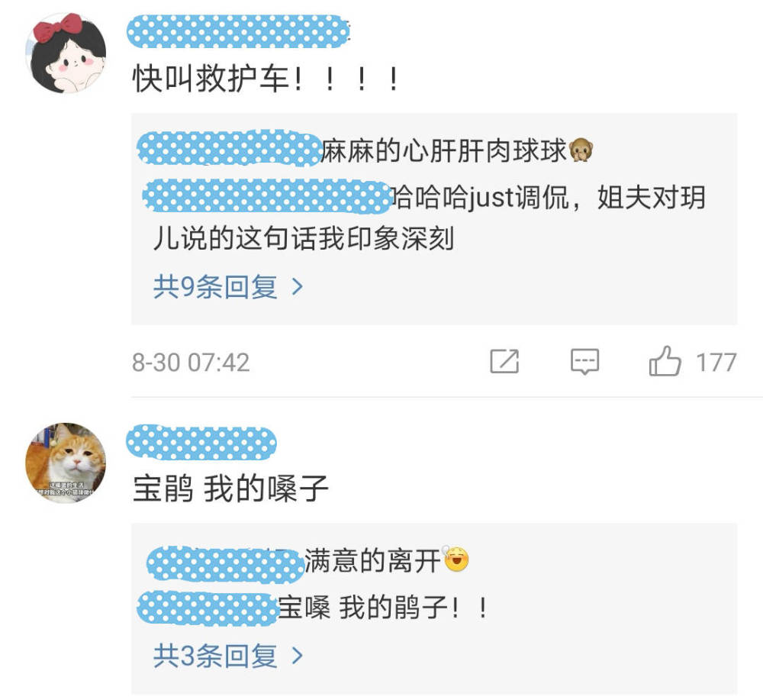Tap the 8-30 07:42 timestamp
The width and height of the screenshot is (763, 700).
(x=191, y=363)
